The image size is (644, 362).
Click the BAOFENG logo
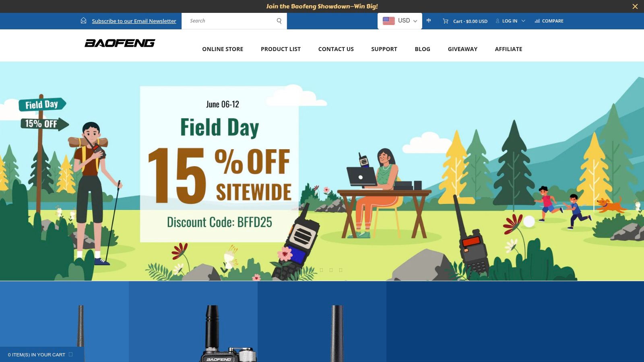(x=120, y=43)
